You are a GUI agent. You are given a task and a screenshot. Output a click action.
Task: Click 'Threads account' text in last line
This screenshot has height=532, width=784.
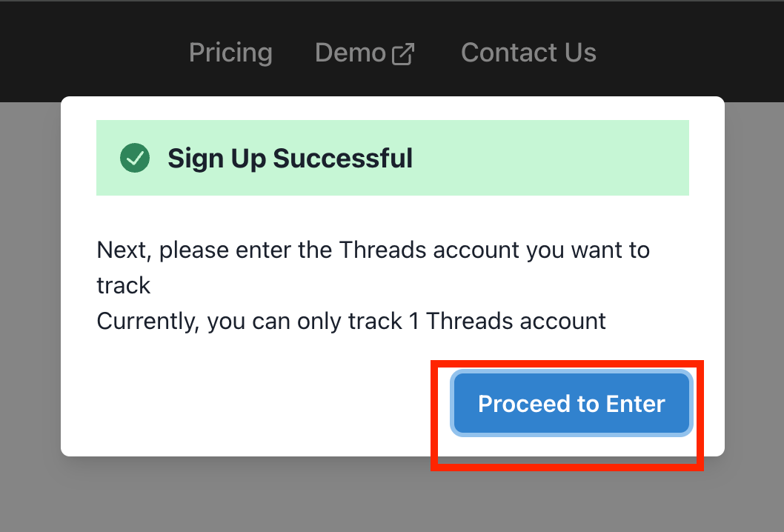[516, 321]
